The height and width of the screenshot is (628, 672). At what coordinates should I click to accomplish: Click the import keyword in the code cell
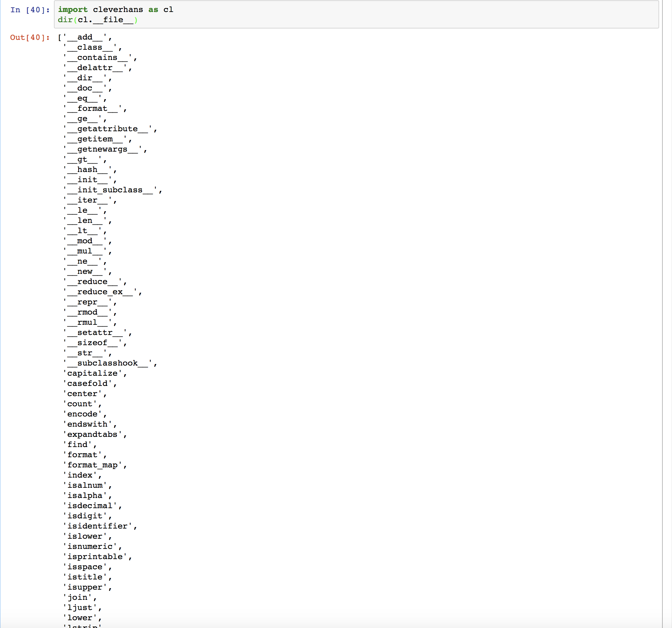[x=73, y=10]
